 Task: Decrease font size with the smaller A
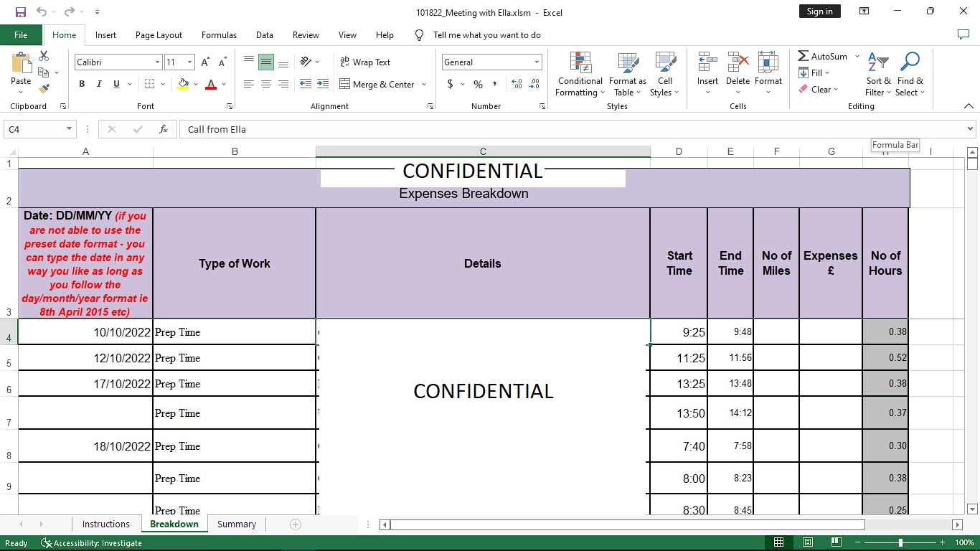coord(222,62)
